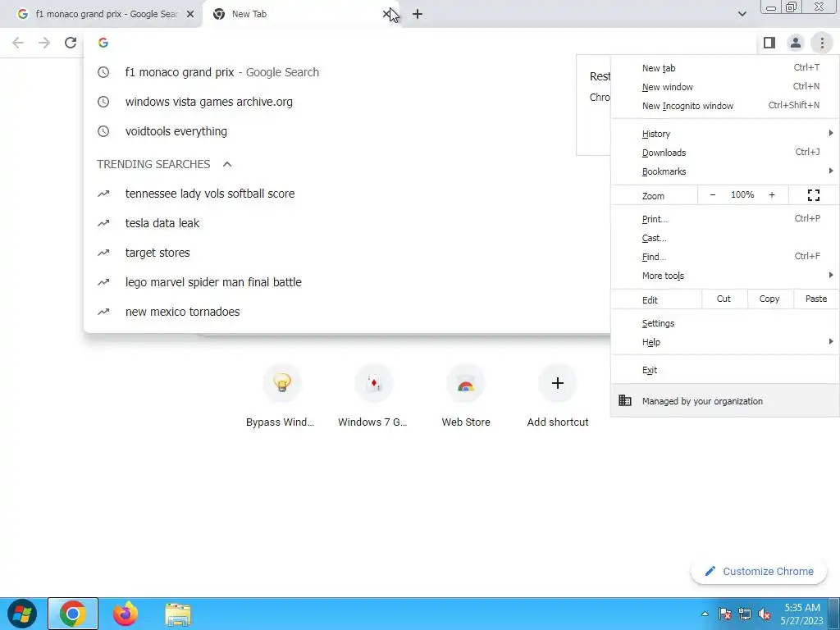Decrease zoom with the minus button
The width and height of the screenshot is (840, 630).
point(713,195)
